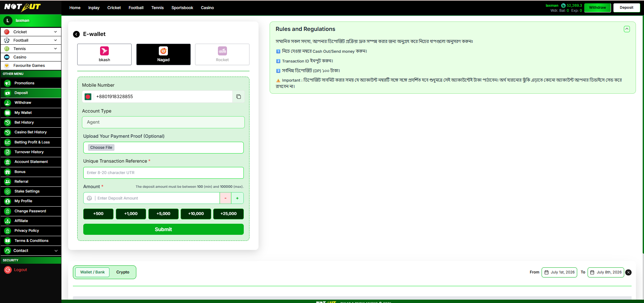Switch to the Crypto tab
Image resolution: width=644 pixels, height=303 pixels.
(123, 272)
